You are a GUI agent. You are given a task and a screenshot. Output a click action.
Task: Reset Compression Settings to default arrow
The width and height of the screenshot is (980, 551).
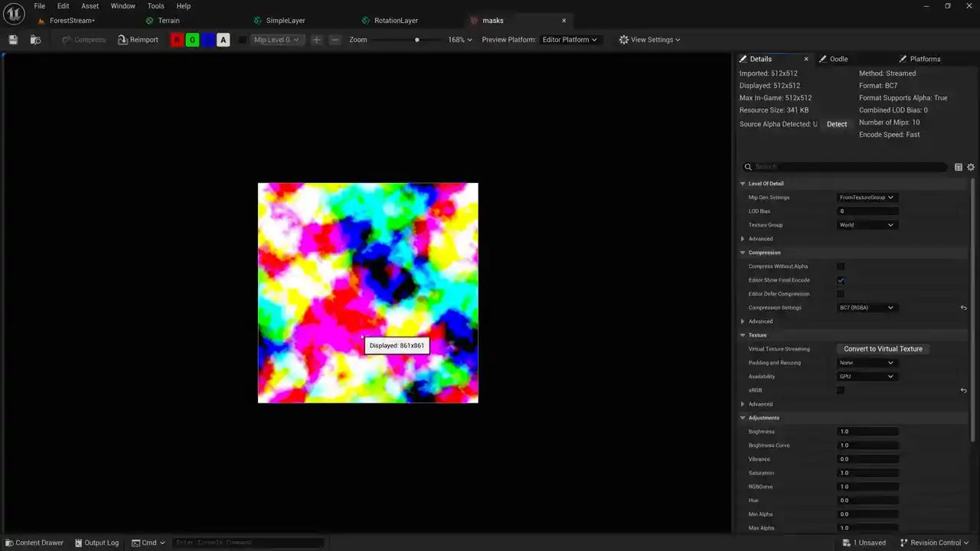pos(963,308)
